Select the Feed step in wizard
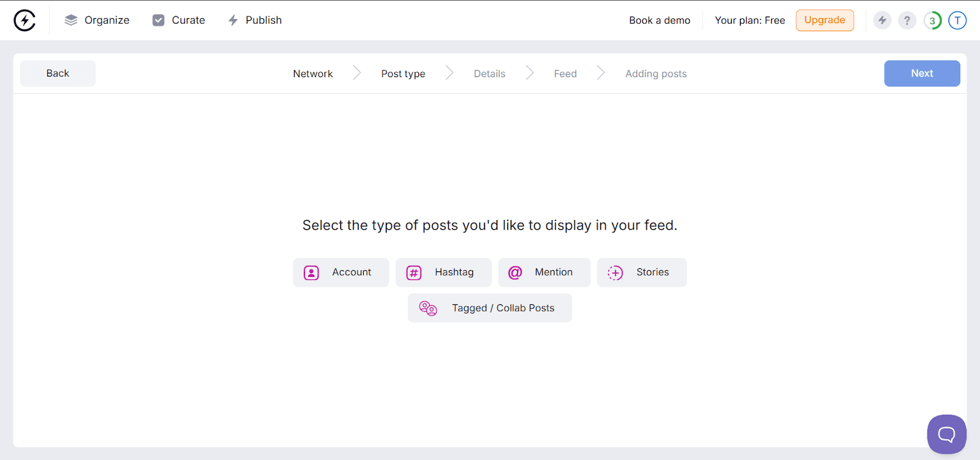 565,74
